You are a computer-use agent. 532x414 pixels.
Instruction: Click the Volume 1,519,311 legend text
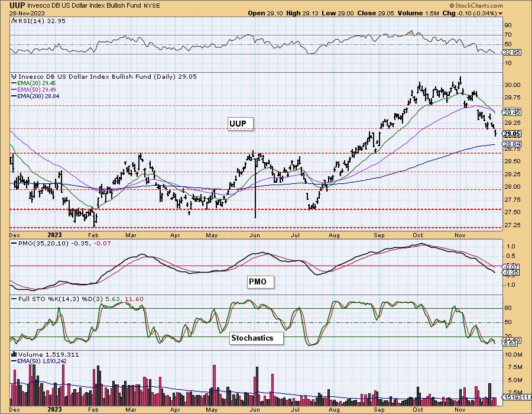(x=48, y=355)
